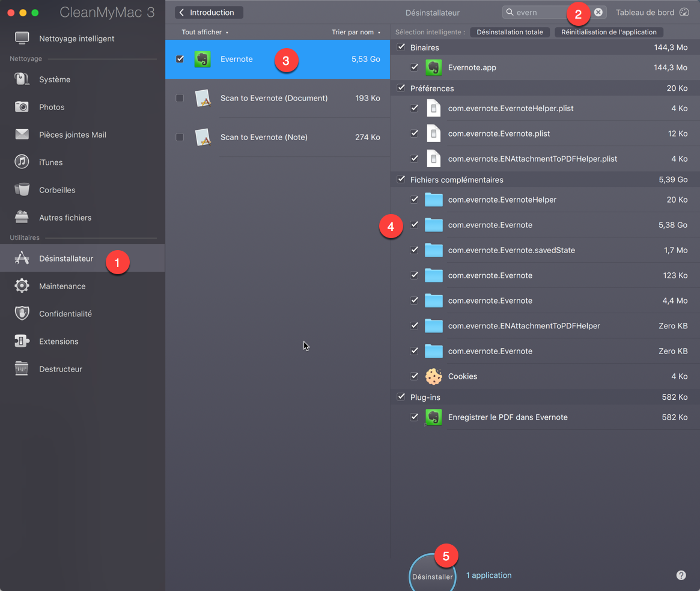The height and width of the screenshot is (591, 700).
Task: Open Pièces jointes Mail section
Action: coord(82,135)
